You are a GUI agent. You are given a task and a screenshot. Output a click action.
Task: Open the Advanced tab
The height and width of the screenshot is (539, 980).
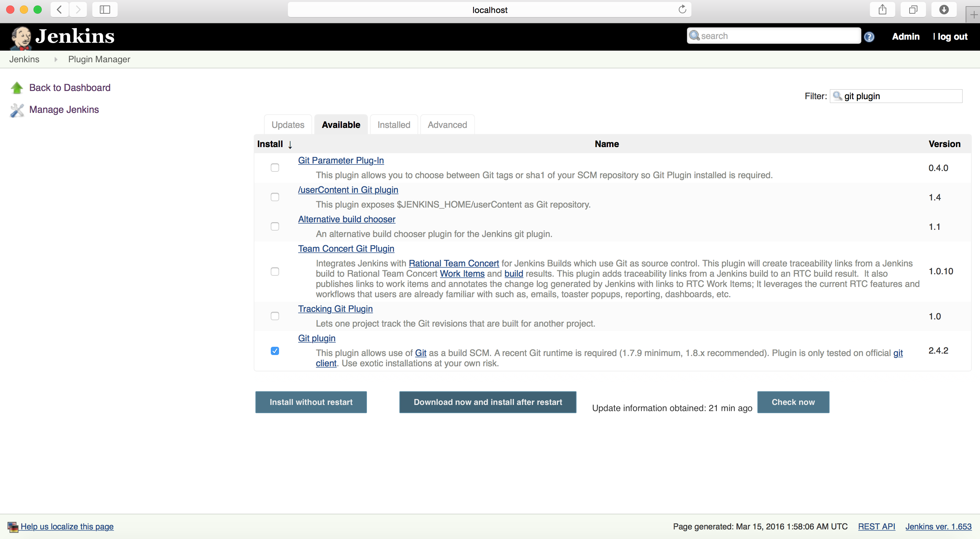click(447, 125)
